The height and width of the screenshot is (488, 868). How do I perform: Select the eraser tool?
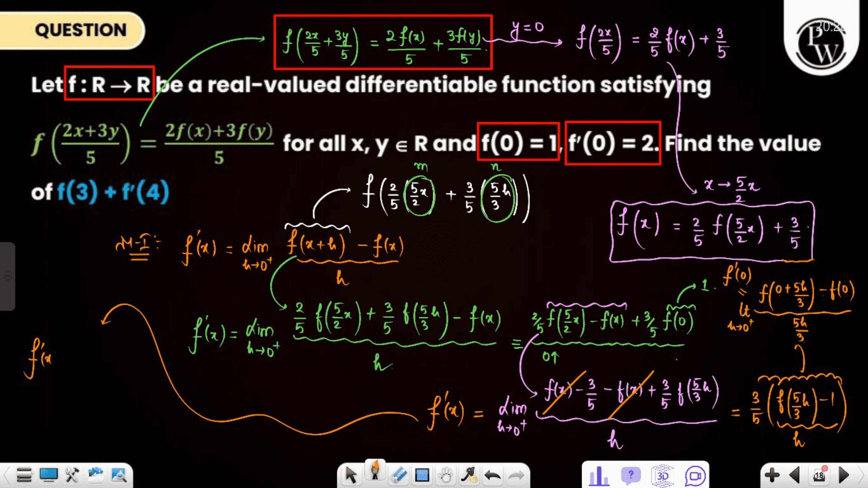pyautogui.click(x=399, y=476)
